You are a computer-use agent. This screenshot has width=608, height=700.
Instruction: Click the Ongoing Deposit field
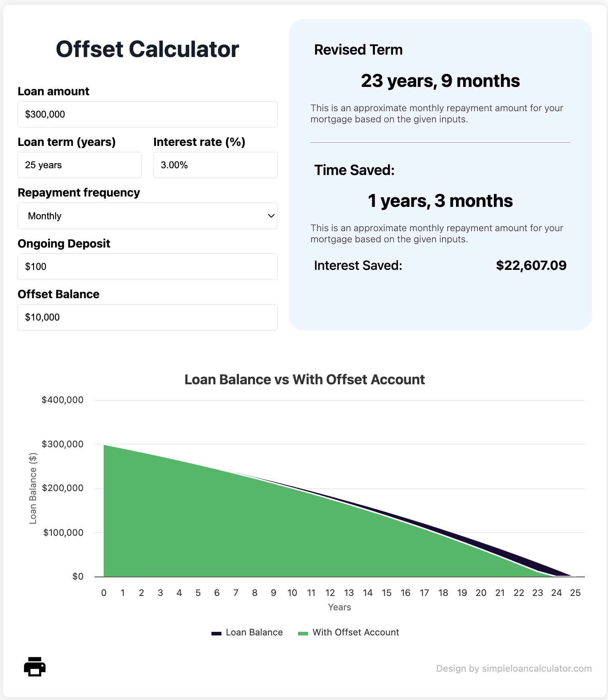[x=147, y=267]
